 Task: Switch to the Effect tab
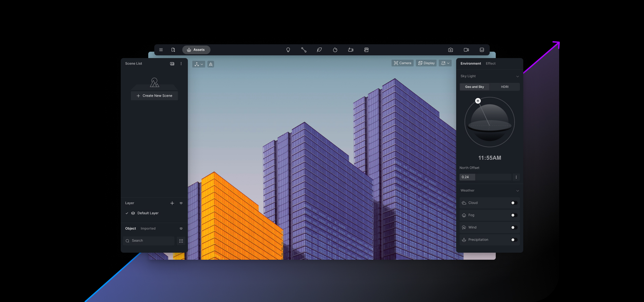click(x=490, y=63)
